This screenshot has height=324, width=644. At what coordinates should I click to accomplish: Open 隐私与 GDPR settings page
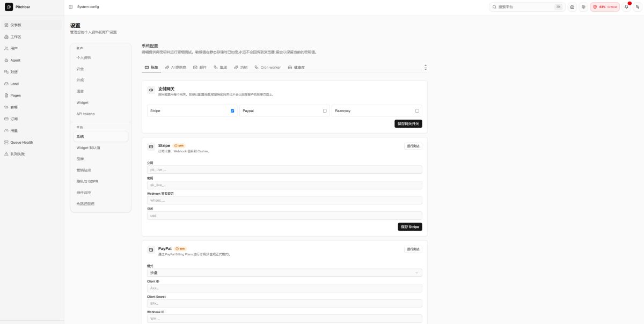101,181
